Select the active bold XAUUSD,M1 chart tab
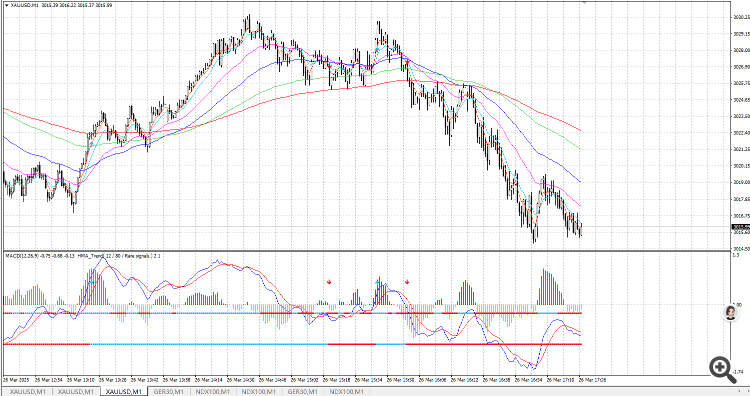 coord(123,392)
